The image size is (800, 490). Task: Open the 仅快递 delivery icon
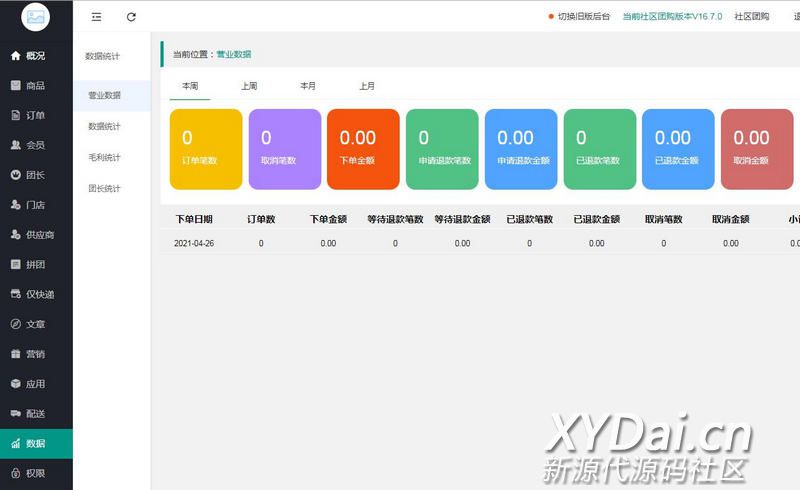16,294
